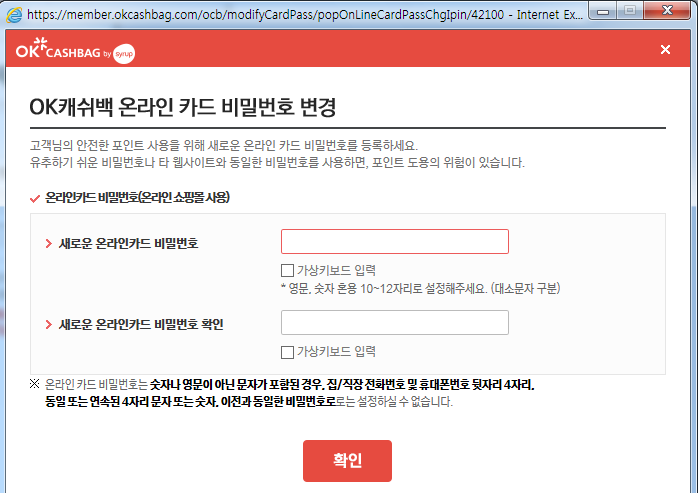The image size is (698, 493).
Task: Click the '유추하기 쉬운 비밀번호나' warning line
Action: click(x=277, y=163)
